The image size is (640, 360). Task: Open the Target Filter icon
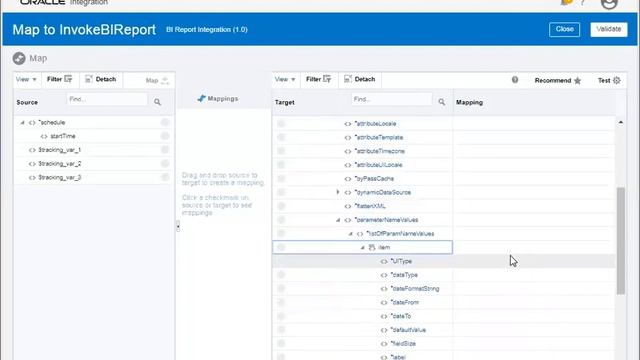327,79
